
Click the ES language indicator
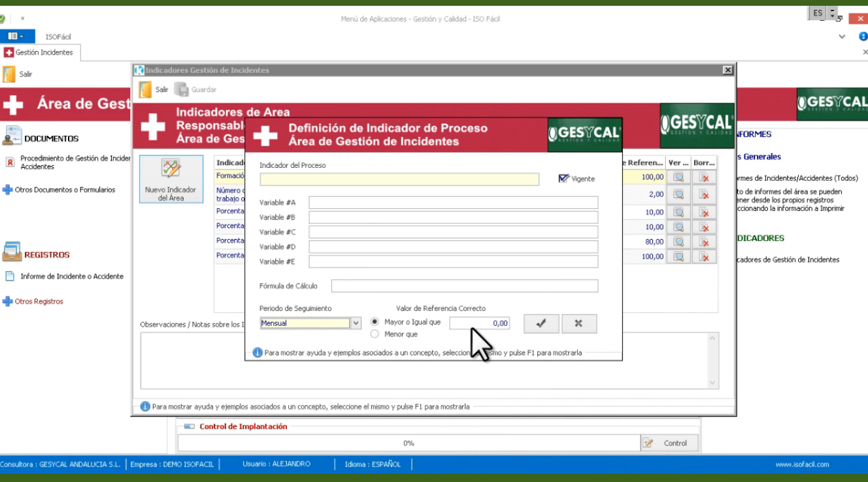click(x=818, y=12)
